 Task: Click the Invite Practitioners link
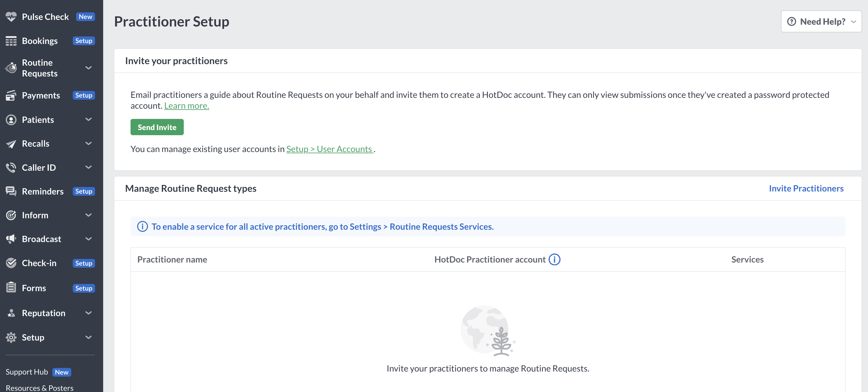(x=806, y=188)
